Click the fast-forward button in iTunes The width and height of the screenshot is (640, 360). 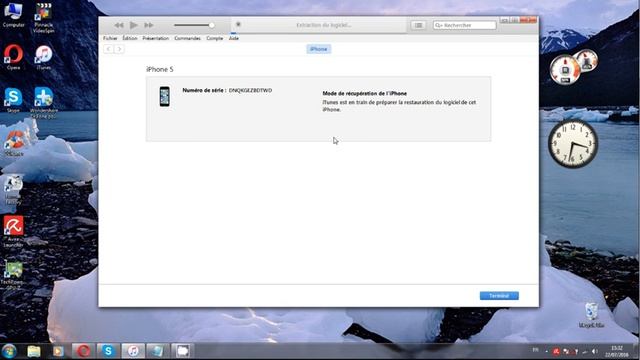(x=149, y=25)
